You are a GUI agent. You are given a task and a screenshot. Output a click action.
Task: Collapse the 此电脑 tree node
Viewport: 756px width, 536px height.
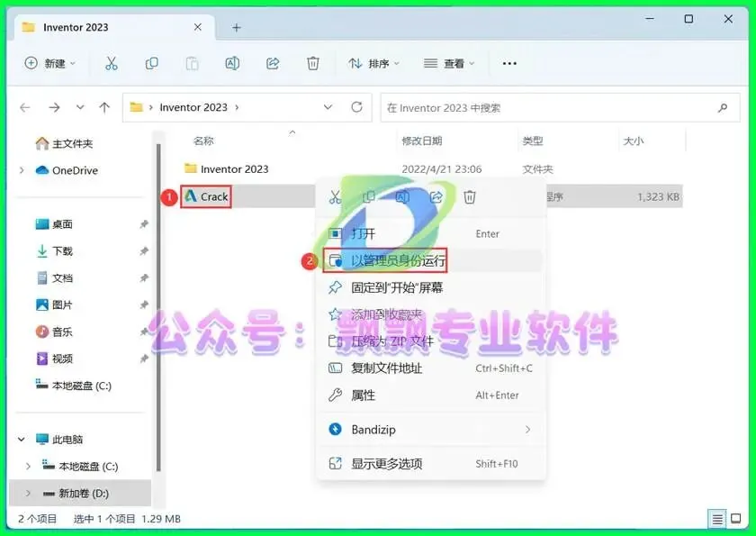[22, 439]
